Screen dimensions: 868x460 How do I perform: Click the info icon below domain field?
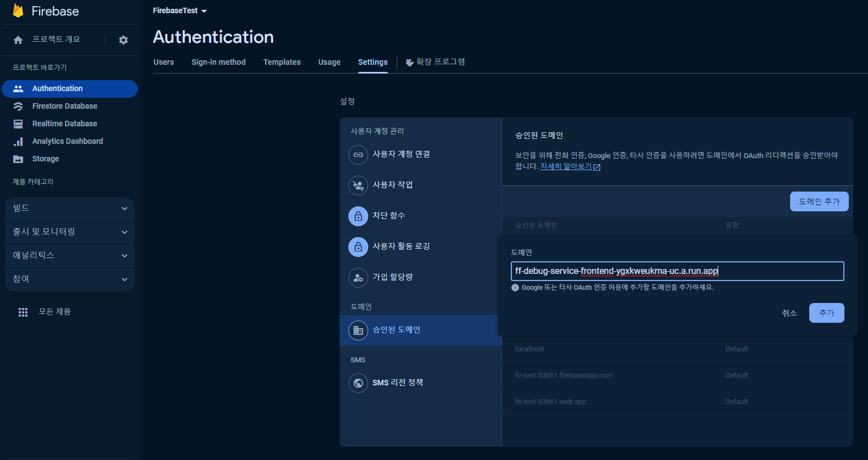[515, 288]
